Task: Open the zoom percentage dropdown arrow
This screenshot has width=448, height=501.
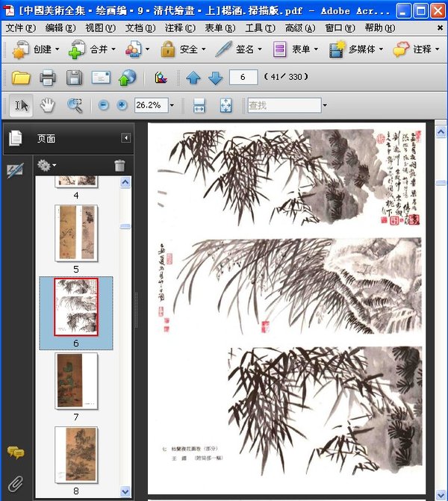Action: (x=172, y=105)
